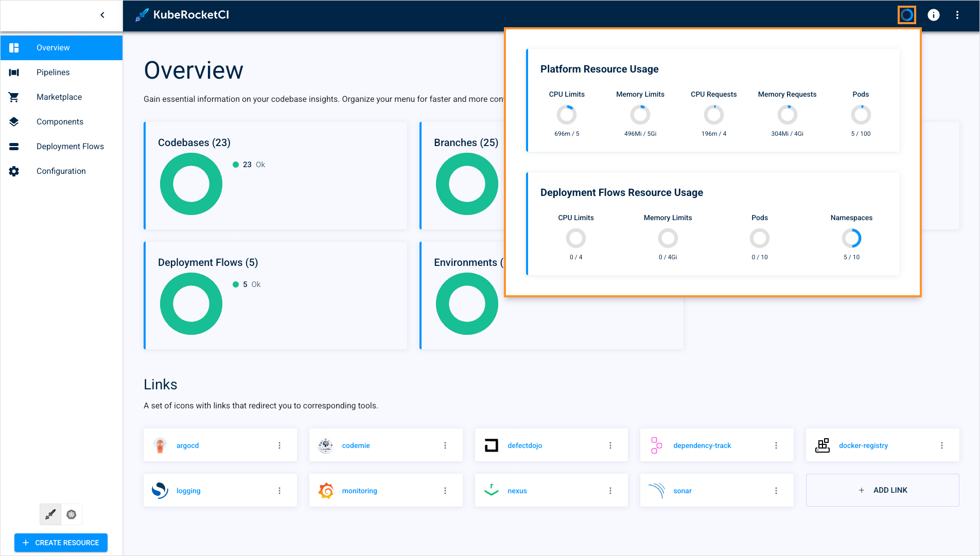Screen dimensions: 980x556
Task: Click the KubeRocketCI rocket logo
Action: [143, 14]
